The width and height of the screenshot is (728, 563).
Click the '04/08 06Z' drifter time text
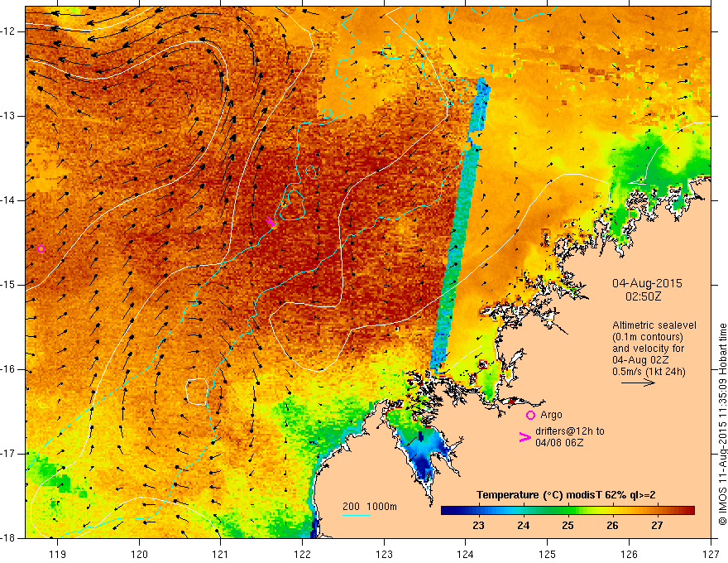point(559,443)
